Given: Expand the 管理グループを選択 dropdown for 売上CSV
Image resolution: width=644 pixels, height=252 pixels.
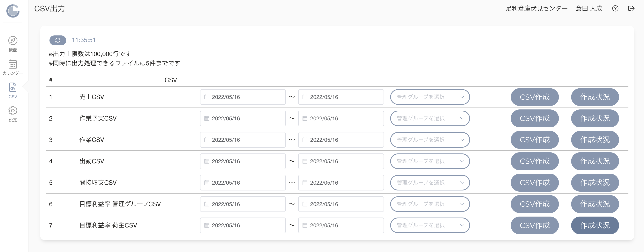Looking at the screenshot, I should coord(430,97).
